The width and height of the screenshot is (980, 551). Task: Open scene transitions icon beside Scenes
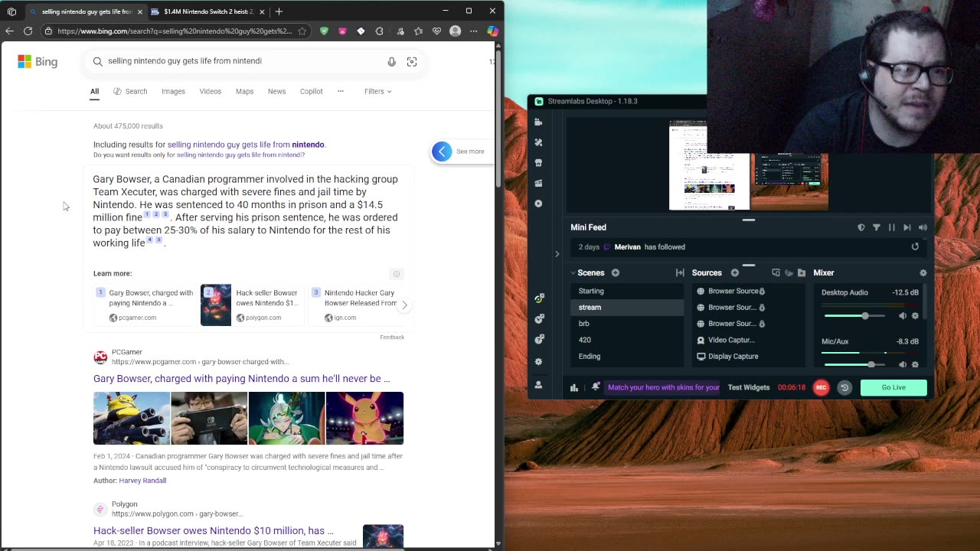680,272
